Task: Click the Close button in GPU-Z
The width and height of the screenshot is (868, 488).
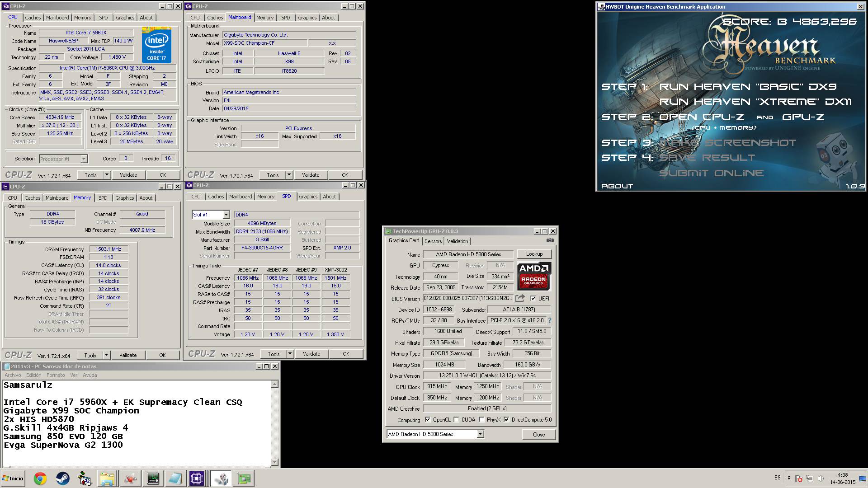Action: click(538, 435)
